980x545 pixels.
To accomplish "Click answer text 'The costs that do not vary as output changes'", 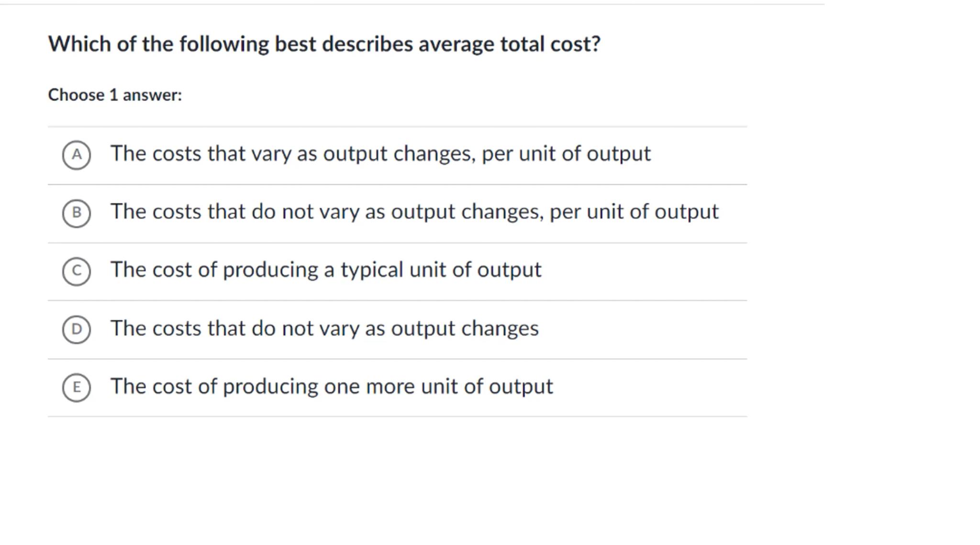I will pyautogui.click(x=324, y=329).
